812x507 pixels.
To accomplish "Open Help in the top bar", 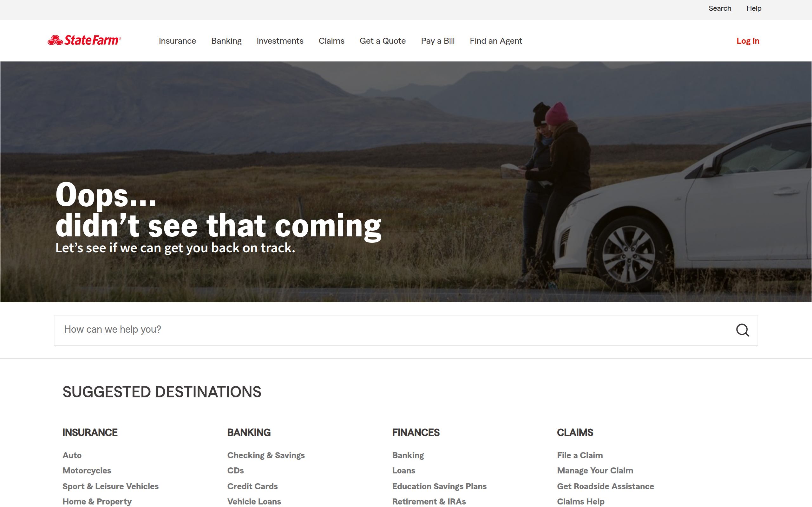I will coord(754,8).
